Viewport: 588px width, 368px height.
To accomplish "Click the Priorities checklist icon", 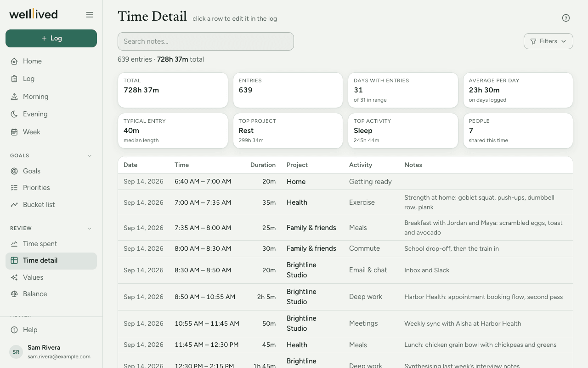I will (14, 188).
